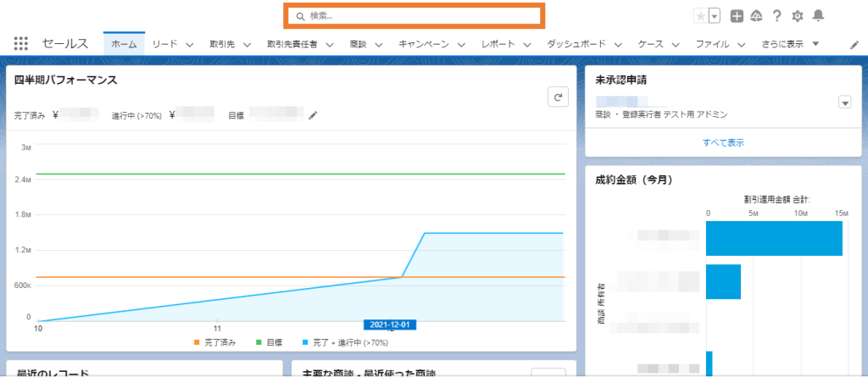This screenshot has height=377, width=868.
Task: Open the ケース tab
Action: click(650, 44)
